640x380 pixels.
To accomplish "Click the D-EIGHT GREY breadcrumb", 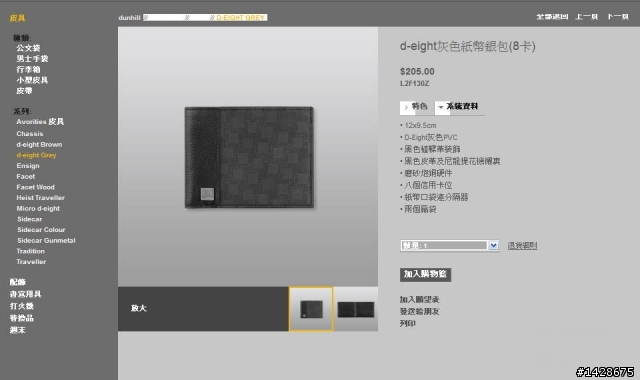I will pos(241,18).
